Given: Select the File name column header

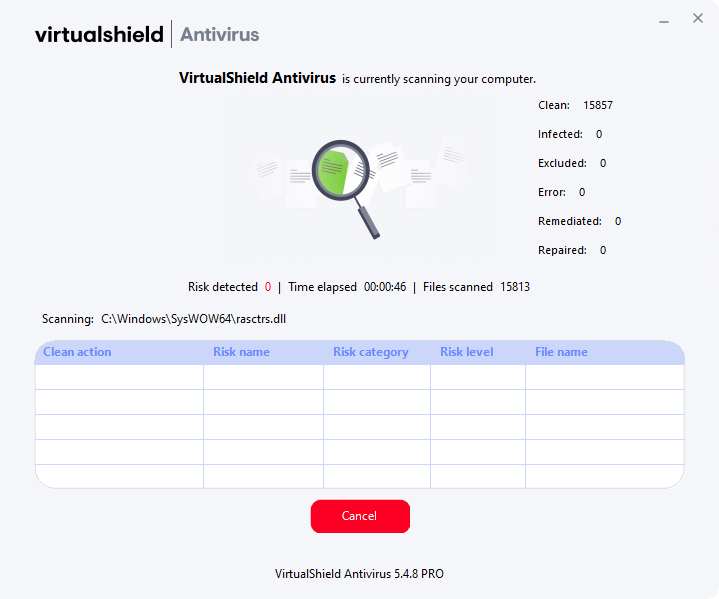Looking at the screenshot, I should point(561,352).
